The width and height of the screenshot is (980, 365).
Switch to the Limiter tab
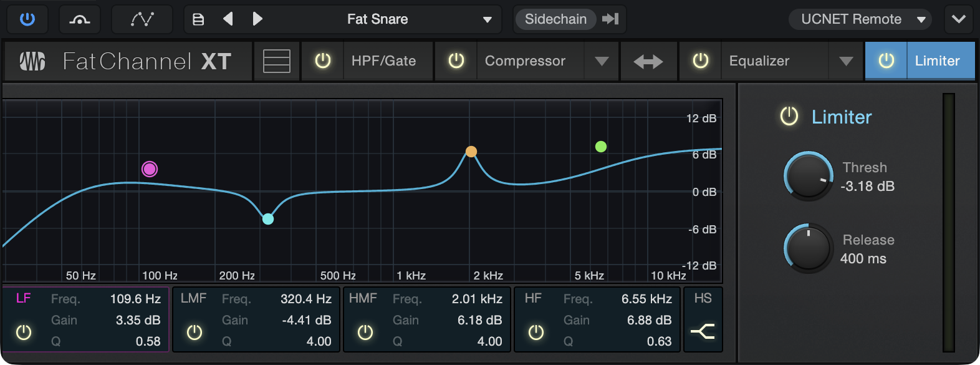(941, 61)
